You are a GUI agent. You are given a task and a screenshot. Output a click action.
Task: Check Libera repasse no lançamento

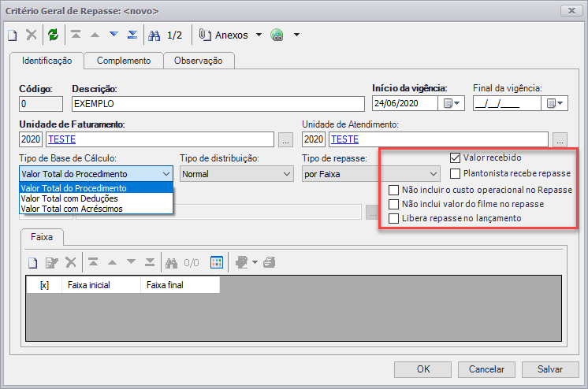(x=393, y=218)
